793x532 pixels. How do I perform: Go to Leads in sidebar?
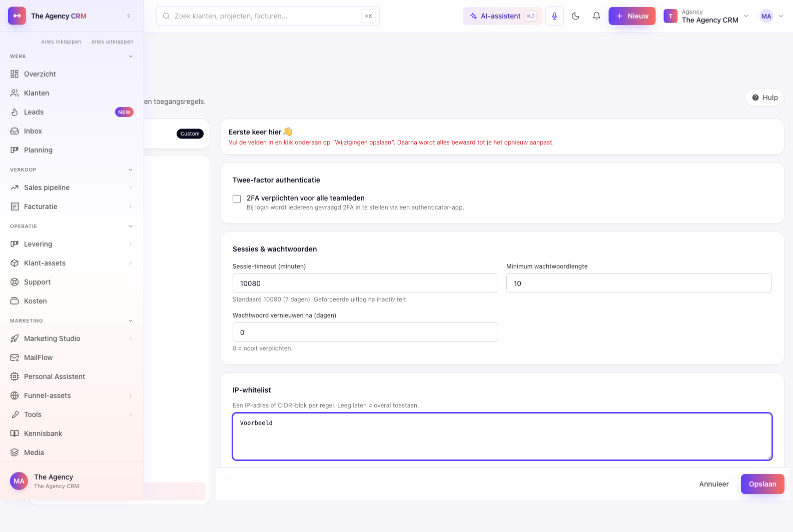pos(72,112)
